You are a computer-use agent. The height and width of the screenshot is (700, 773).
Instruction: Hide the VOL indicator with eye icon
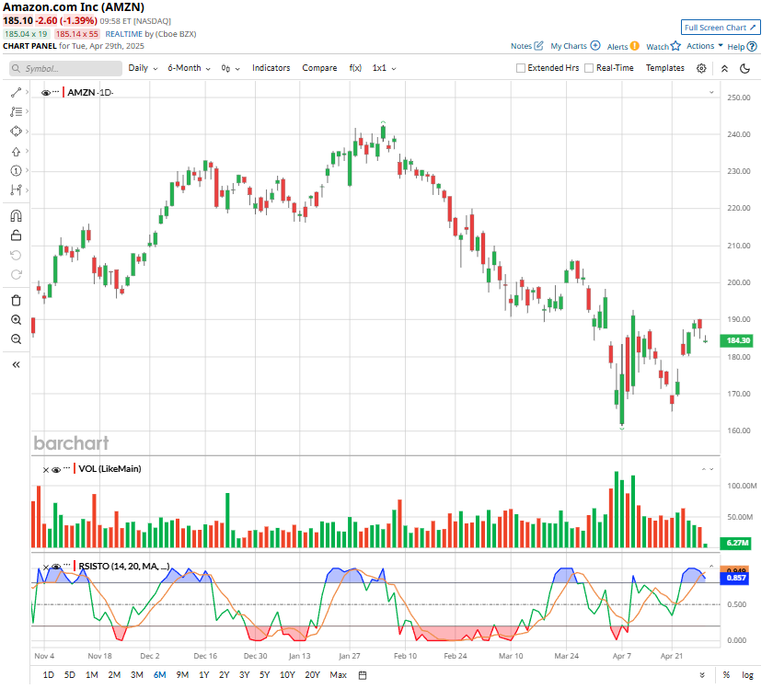56,470
